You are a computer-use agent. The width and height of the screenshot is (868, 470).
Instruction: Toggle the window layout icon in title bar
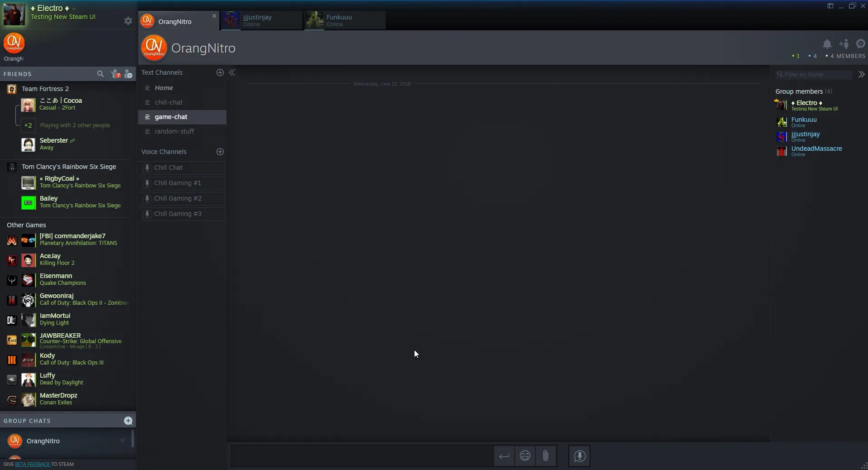coord(830,6)
